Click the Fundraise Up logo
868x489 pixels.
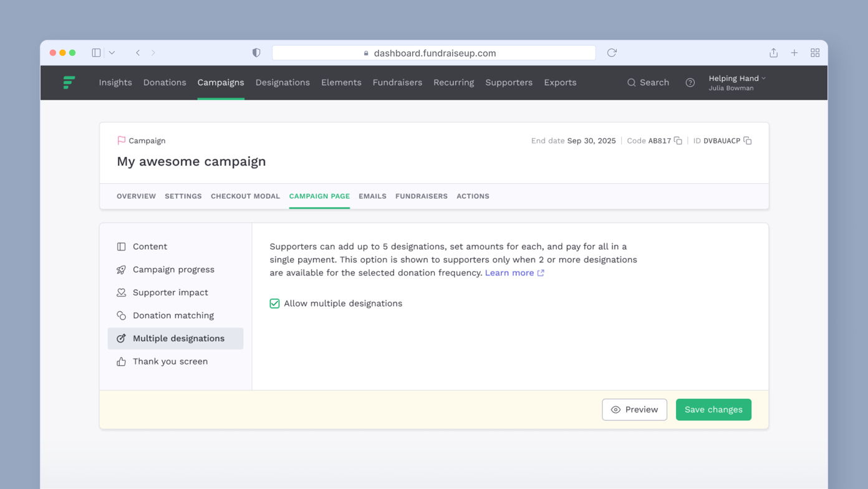70,82
